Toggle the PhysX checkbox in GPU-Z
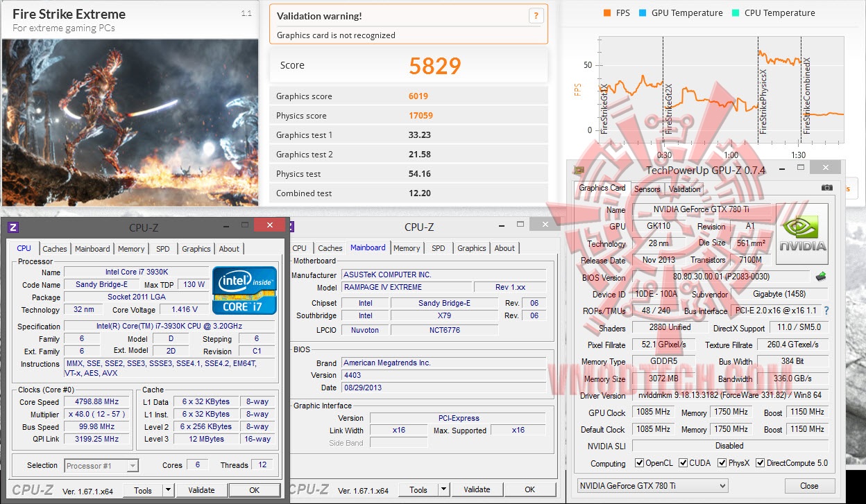This screenshot has height=504, width=866. (722, 463)
